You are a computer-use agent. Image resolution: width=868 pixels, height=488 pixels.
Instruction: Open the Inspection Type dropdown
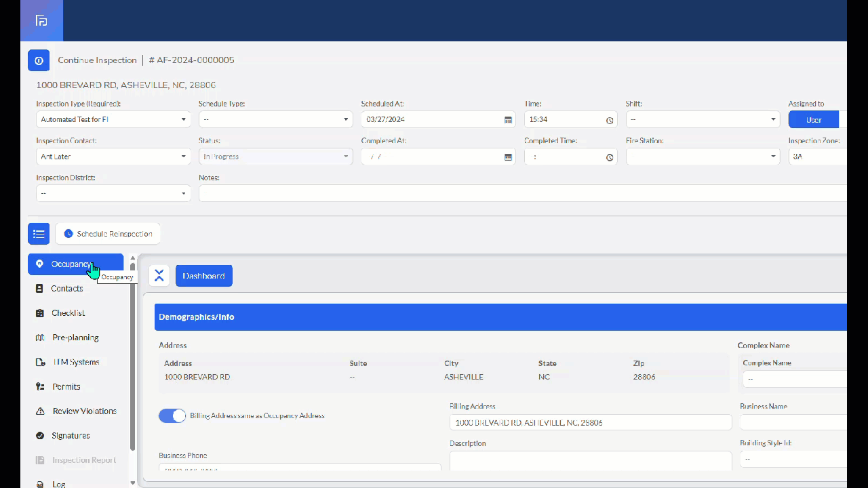click(x=113, y=120)
